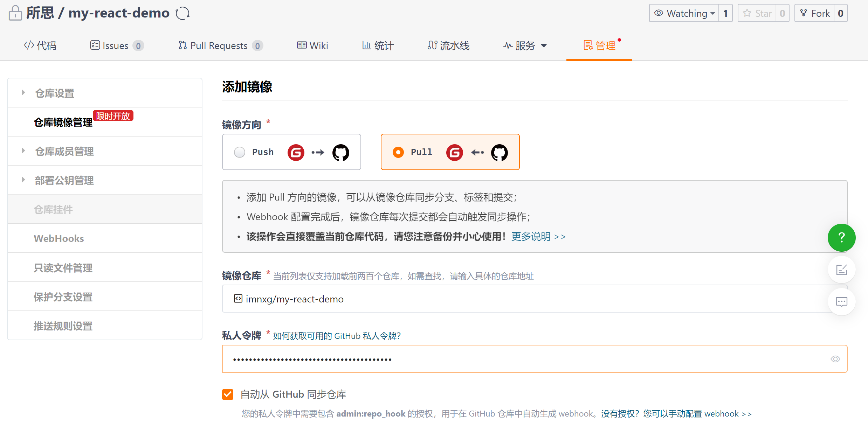Click the Fork button
868x426 pixels.
(814, 13)
